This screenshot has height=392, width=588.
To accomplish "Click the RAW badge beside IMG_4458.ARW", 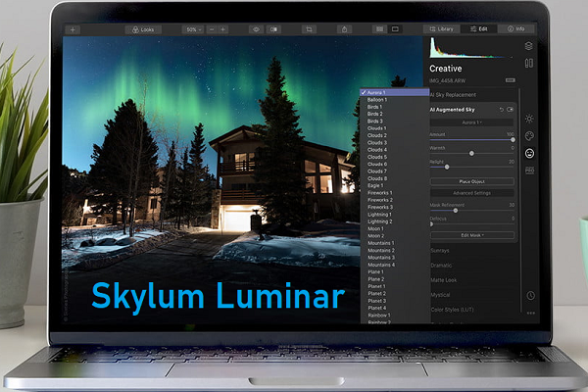I will pos(510,80).
